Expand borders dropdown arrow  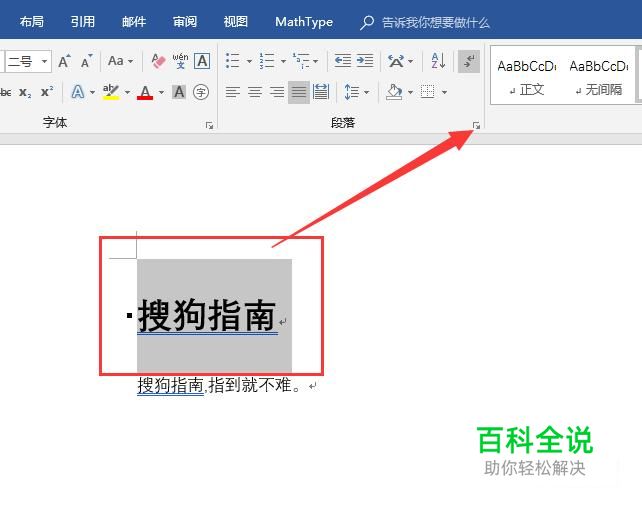pos(444,92)
